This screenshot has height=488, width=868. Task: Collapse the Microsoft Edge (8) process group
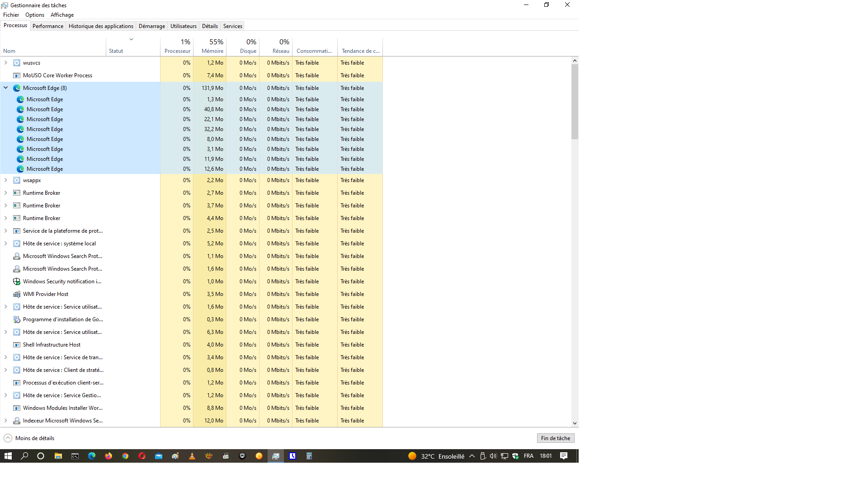[6, 88]
